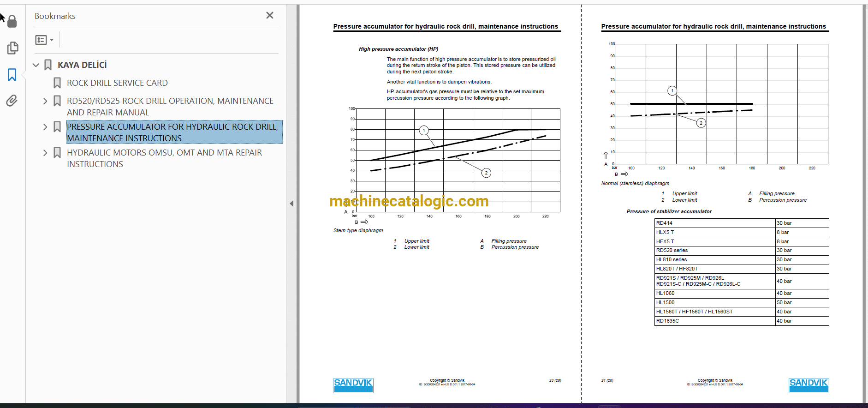Select the KAYA DELİCİ bookmark
The height and width of the screenshot is (408, 868).
(82, 65)
